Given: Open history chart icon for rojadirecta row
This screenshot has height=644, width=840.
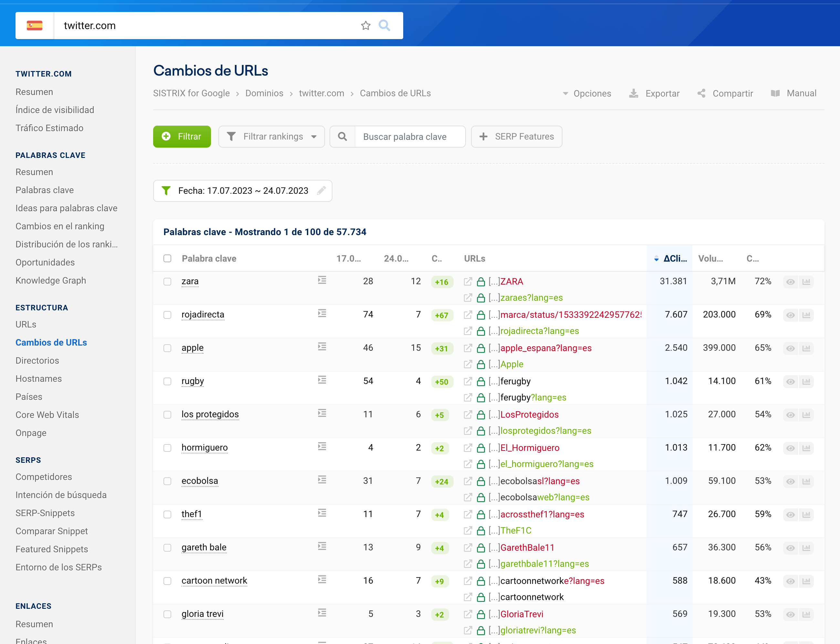Looking at the screenshot, I should coord(806,315).
